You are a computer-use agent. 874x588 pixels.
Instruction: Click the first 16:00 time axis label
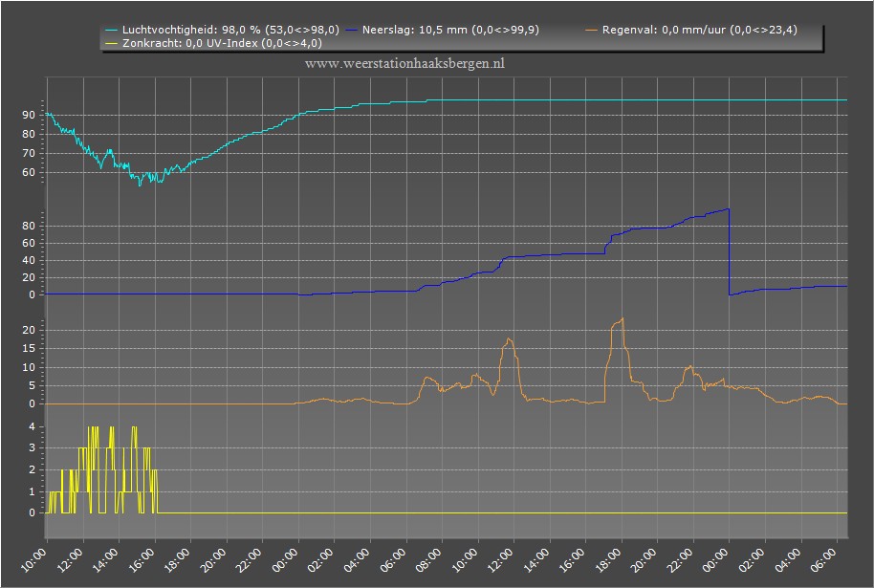tap(142, 559)
